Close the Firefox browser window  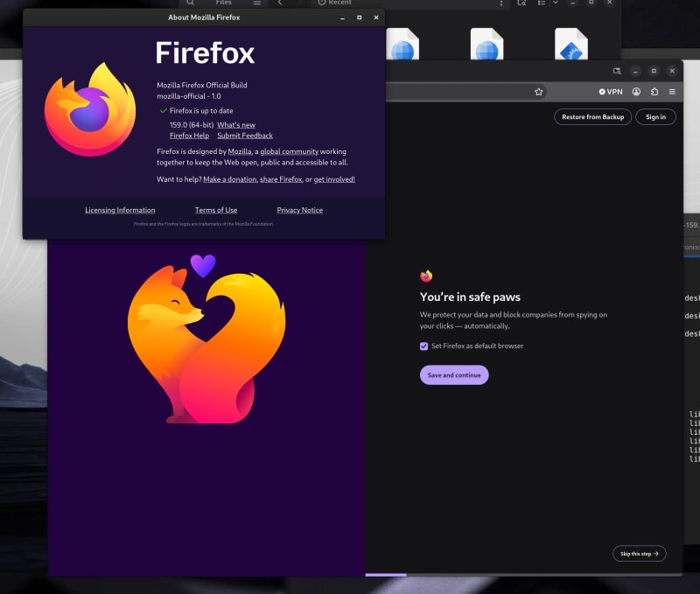[672, 71]
